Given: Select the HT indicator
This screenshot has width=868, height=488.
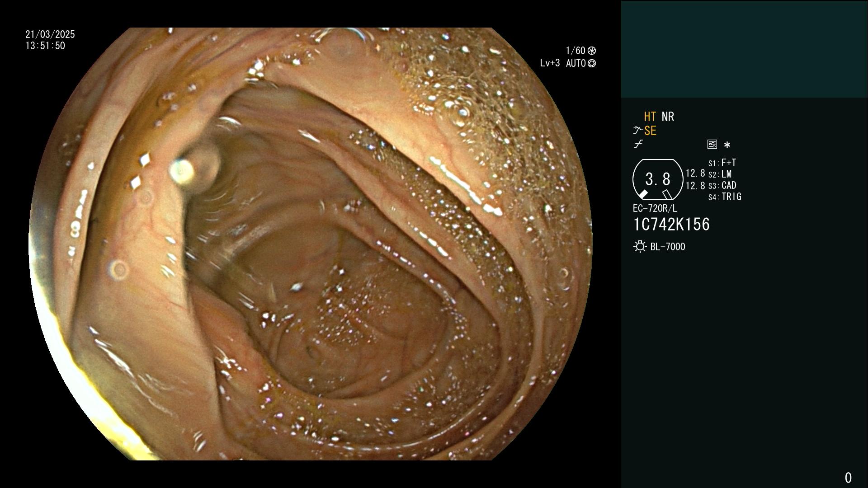Looking at the screenshot, I should (650, 117).
